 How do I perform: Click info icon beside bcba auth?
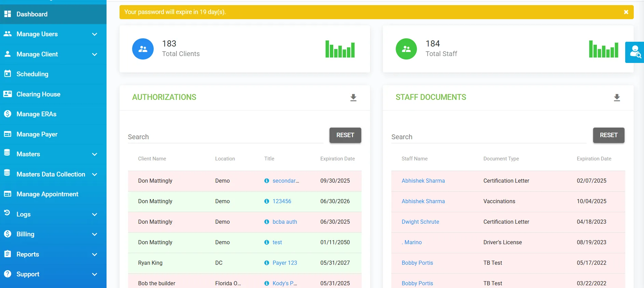coord(267,222)
